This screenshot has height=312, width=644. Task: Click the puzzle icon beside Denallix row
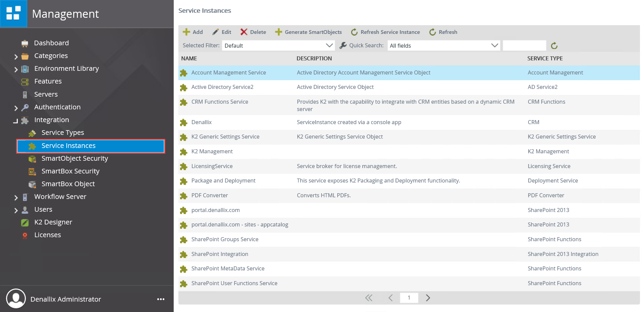(183, 122)
